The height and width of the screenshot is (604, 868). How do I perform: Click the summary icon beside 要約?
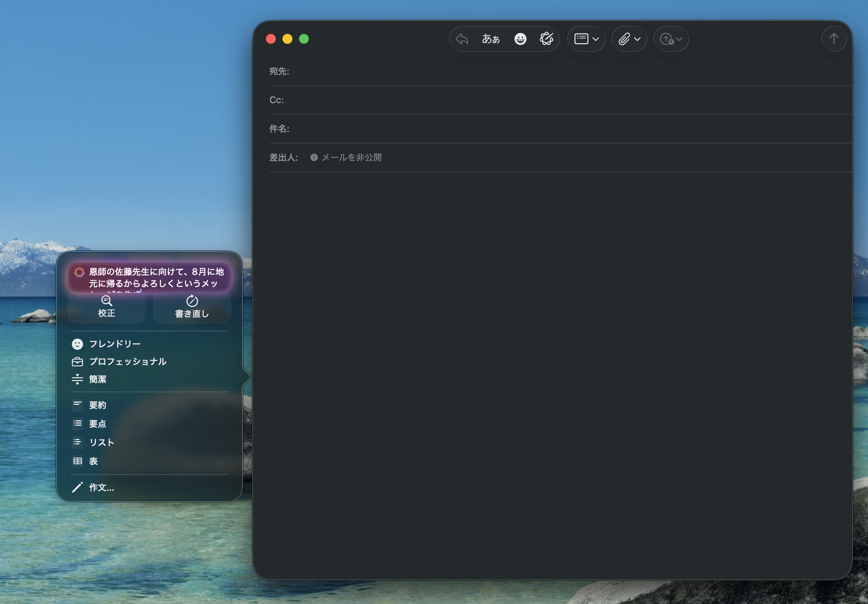coord(78,404)
